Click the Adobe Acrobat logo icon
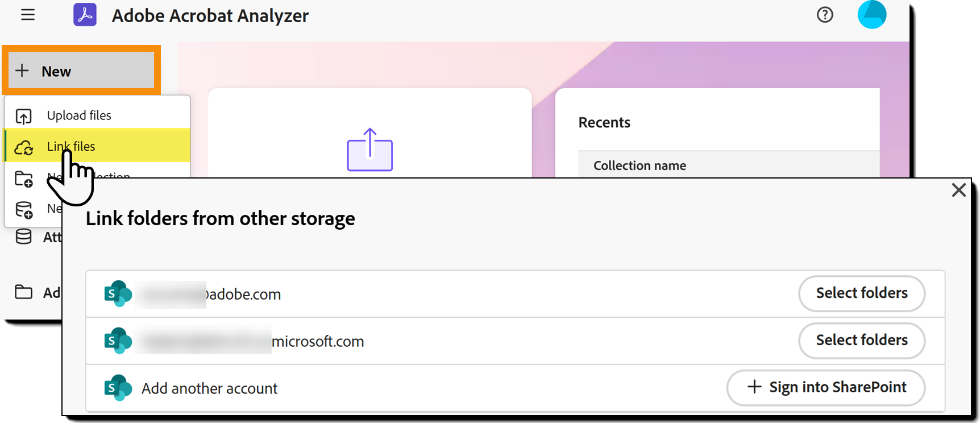Viewport: 980px width, 423px height. pos(84,15)
